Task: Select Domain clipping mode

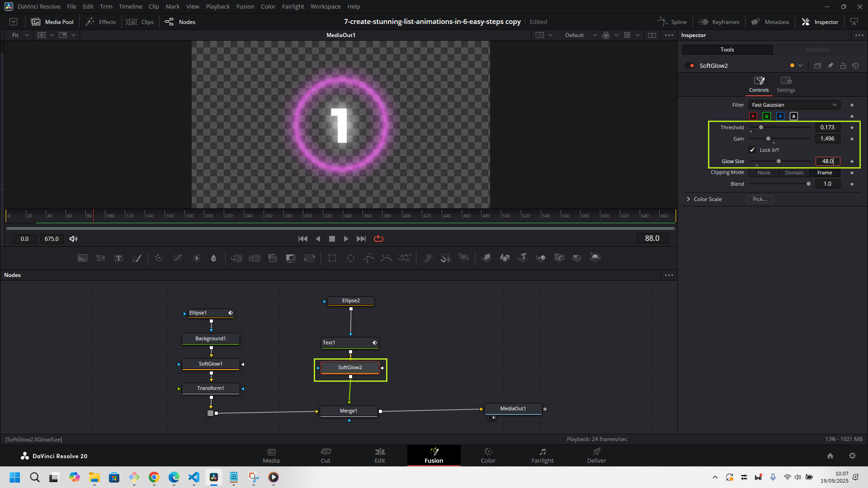Action: pyautogui.click(x=794, y=173)
